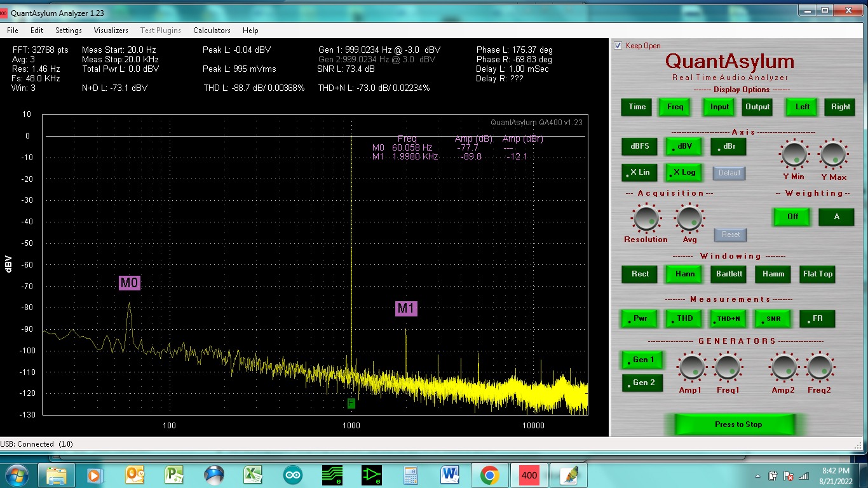
Task: Click the Y Min knob
Action: click(794, 154)
